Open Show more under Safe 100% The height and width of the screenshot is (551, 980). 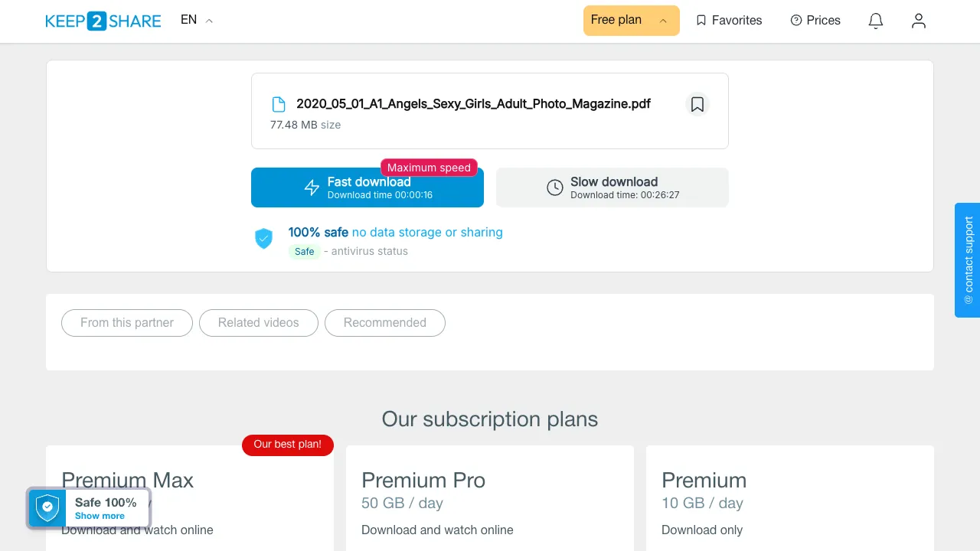100,516
